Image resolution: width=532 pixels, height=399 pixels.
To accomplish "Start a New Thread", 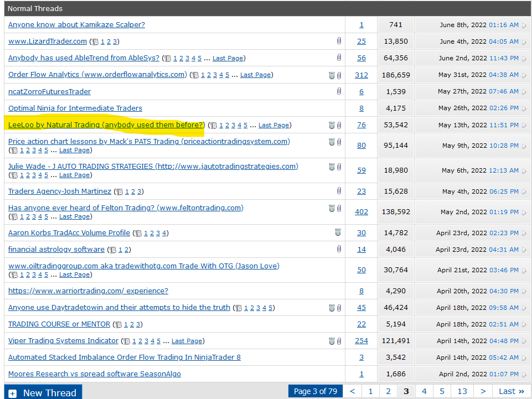I will click(43, 392).
